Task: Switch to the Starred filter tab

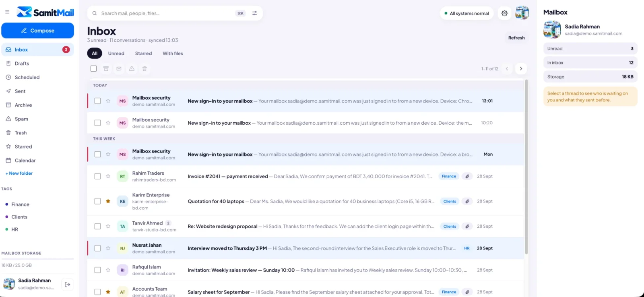Action: pos(143,54)
